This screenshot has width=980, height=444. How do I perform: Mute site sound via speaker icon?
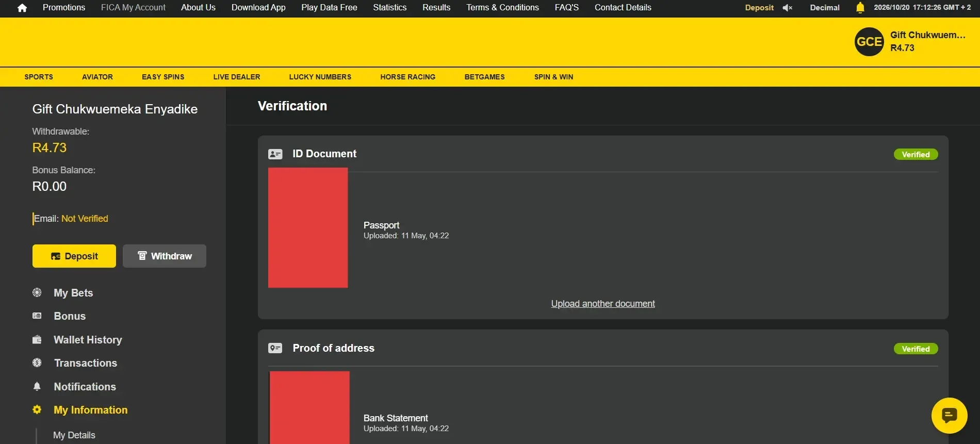coord(787,8)
